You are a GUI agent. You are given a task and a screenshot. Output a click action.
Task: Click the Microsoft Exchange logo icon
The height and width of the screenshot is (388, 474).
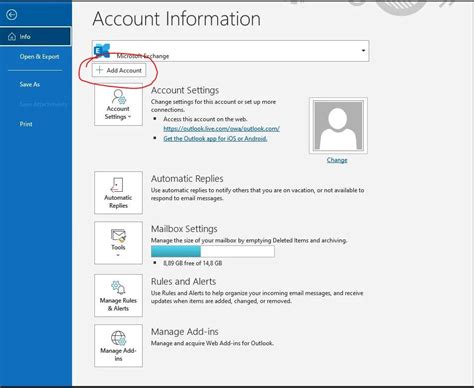click(x=102, y=50)
